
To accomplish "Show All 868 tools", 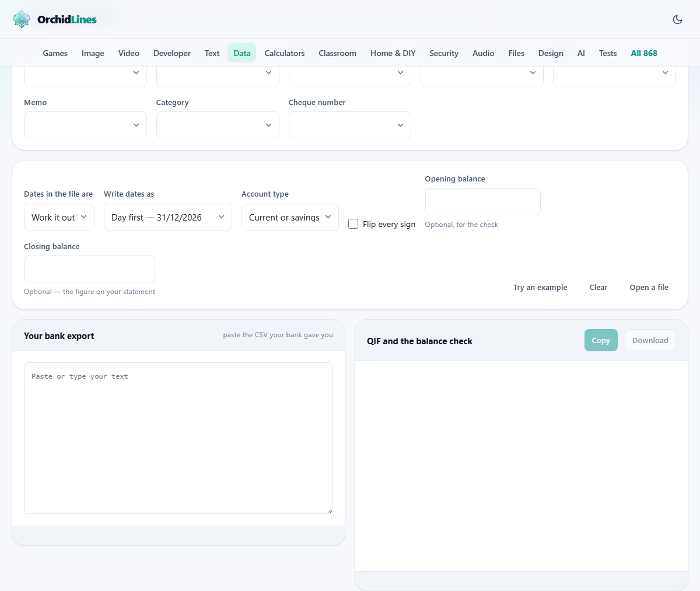I will pyautogui.click(x=644, y=53).
